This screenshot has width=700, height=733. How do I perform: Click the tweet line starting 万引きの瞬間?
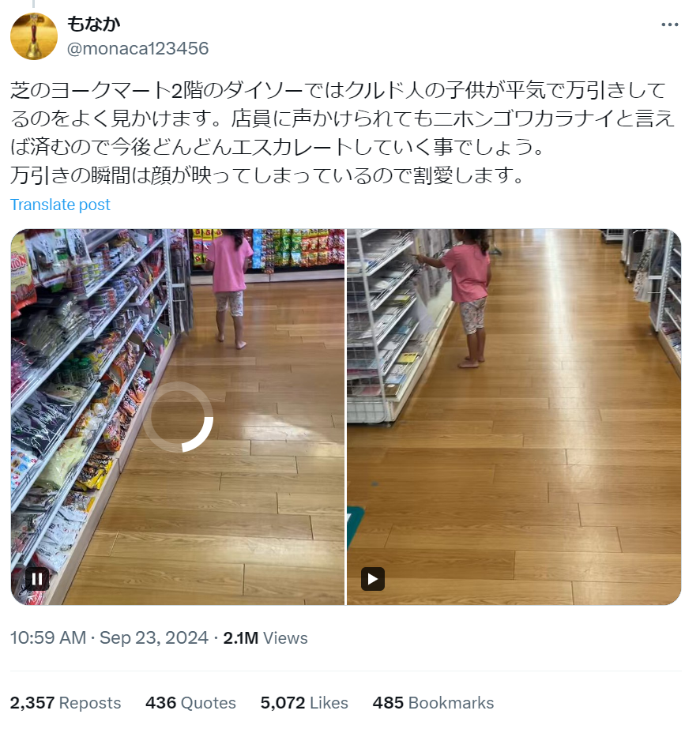267,175
